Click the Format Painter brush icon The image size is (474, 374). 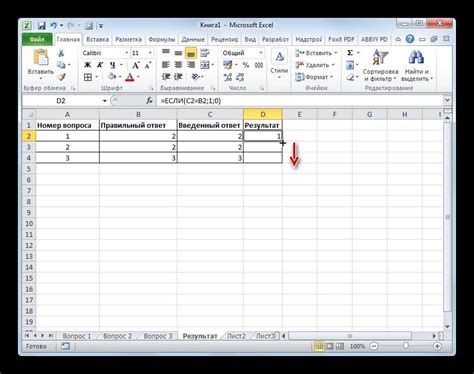(x=61, y=77)
